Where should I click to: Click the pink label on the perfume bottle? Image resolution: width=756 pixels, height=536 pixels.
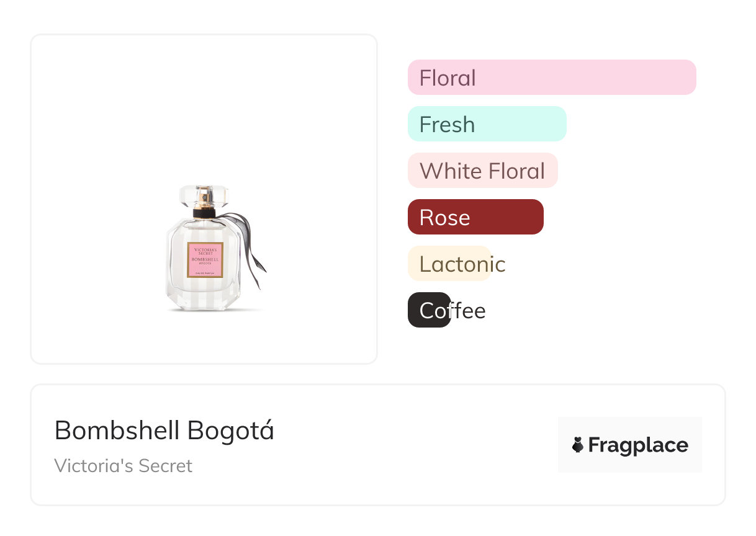[x=205, y=260]
